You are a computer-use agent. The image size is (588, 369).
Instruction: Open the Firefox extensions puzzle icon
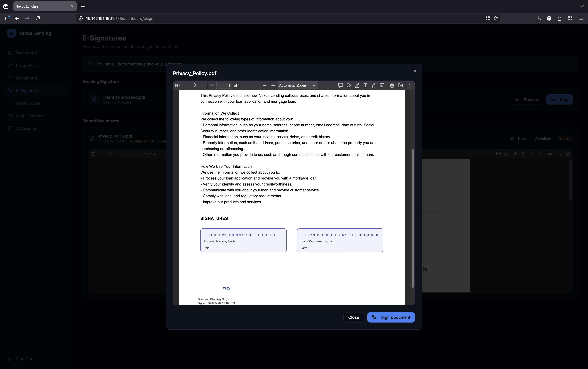point(559,18)
